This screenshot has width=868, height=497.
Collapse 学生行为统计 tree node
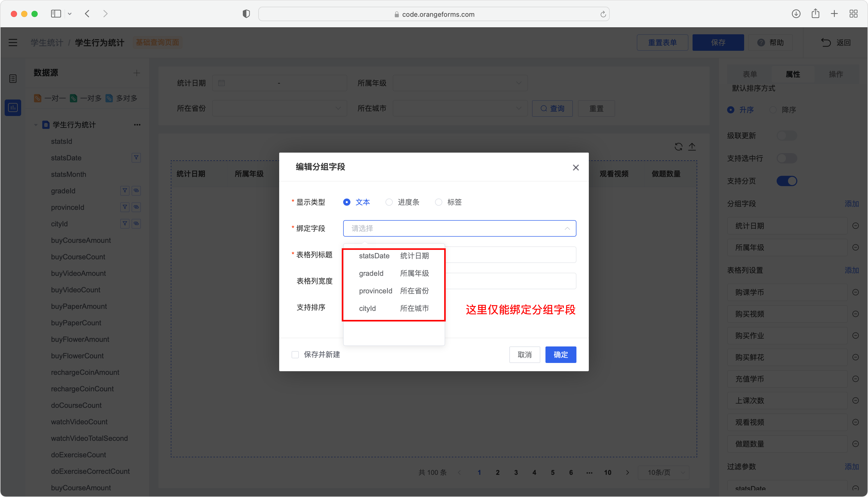click(36, 125)
